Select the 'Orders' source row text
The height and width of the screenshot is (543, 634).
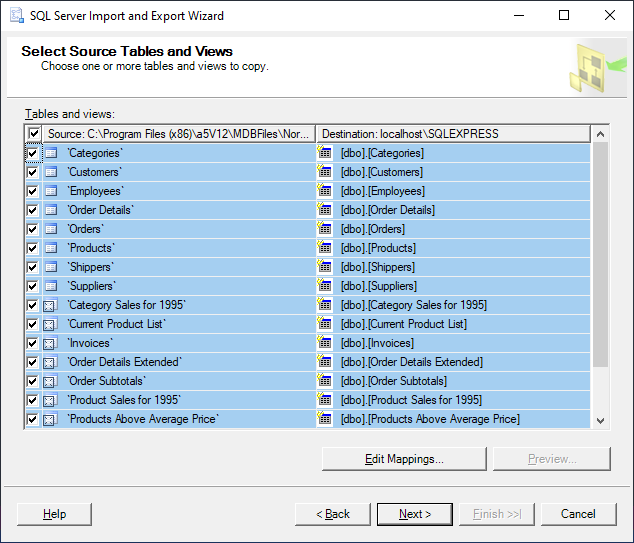tap(85, 229)
